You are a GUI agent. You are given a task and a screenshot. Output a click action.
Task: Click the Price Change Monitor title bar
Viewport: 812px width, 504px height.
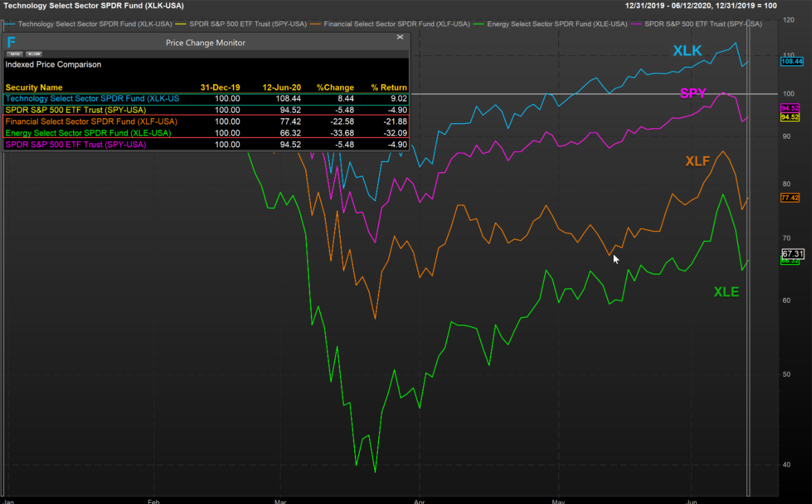206,43
